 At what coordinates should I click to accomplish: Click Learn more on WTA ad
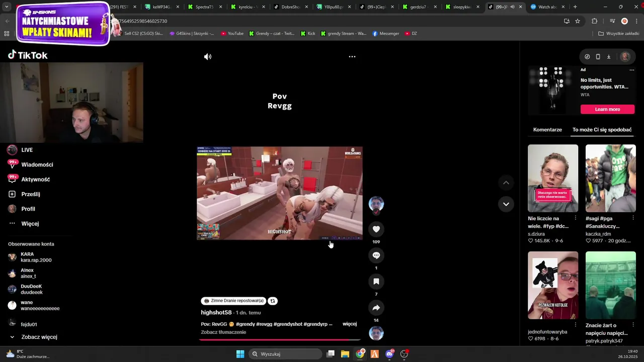click(x=607, y=109)
